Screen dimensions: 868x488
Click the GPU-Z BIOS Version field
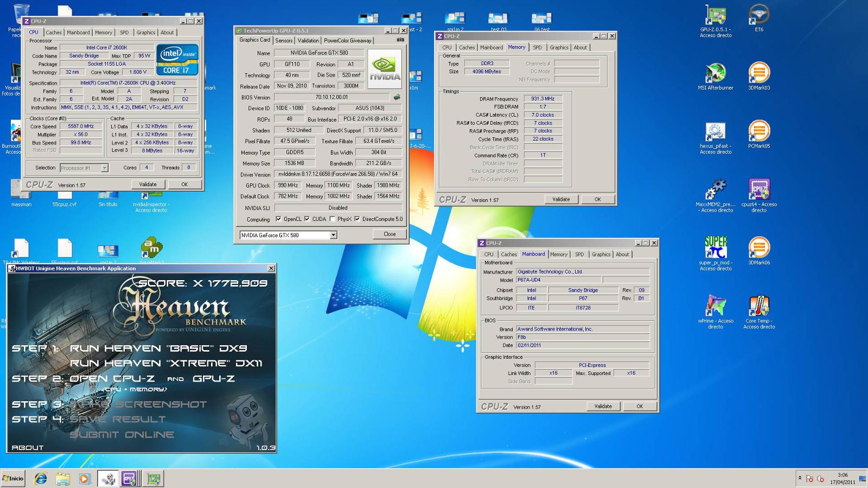pyautogui.click(x=331, y=97)
